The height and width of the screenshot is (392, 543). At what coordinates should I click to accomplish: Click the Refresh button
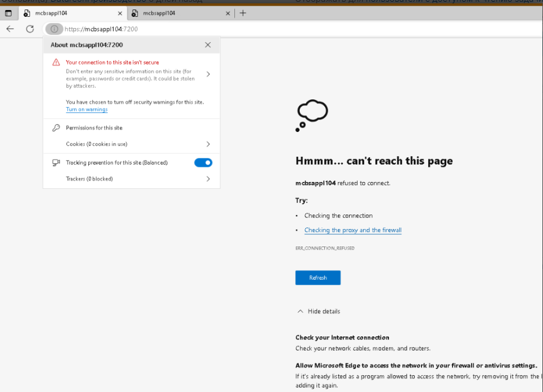(x=318, y=278)
